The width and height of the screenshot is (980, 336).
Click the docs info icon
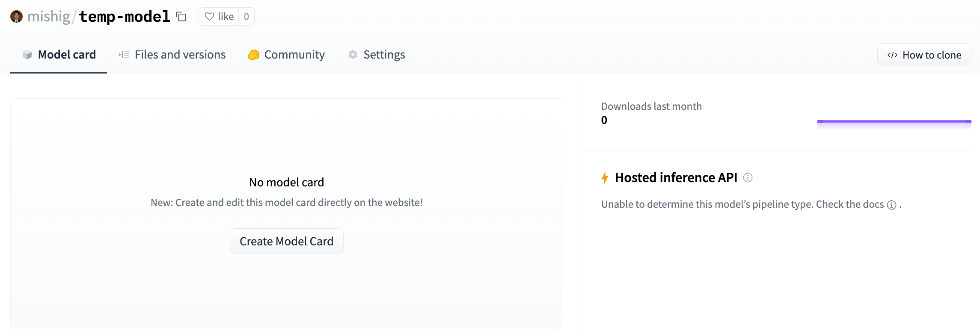point(891,205)
